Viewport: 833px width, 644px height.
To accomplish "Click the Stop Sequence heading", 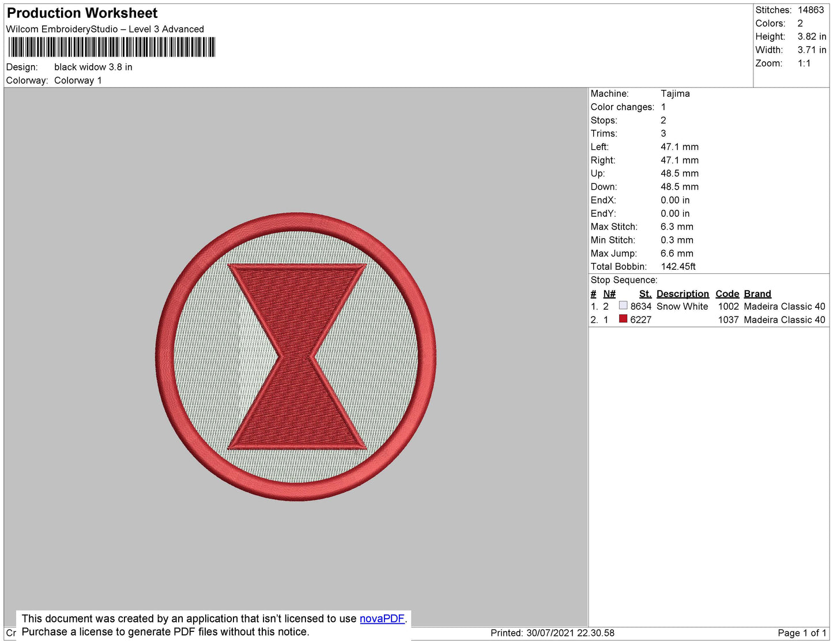I will click(x=624, y=280).
